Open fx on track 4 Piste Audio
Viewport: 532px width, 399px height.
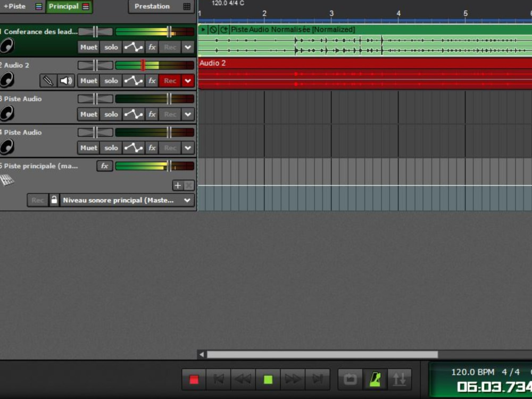pos(152,148)
